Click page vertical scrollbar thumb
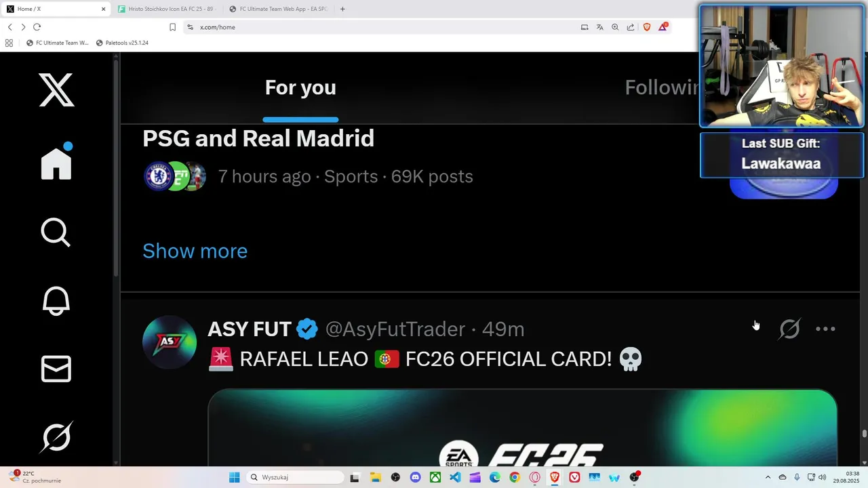This screenshot has height=488, width=868. pyautogui.click(x=865, y=434)
